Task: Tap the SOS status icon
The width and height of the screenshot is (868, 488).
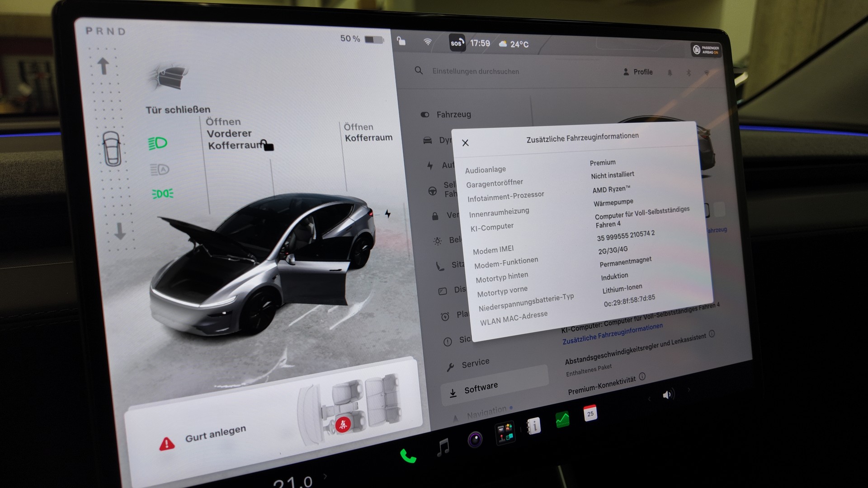Action: [x=457, y=43]
